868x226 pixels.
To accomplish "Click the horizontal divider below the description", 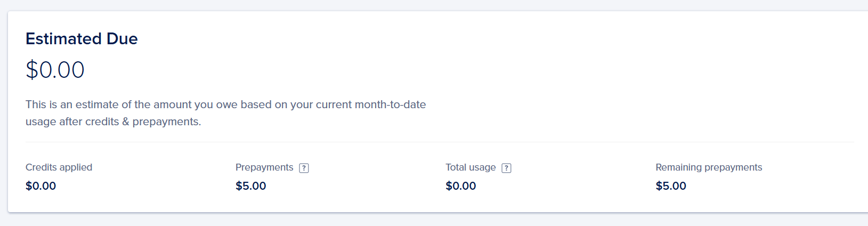I will point(440,142).
